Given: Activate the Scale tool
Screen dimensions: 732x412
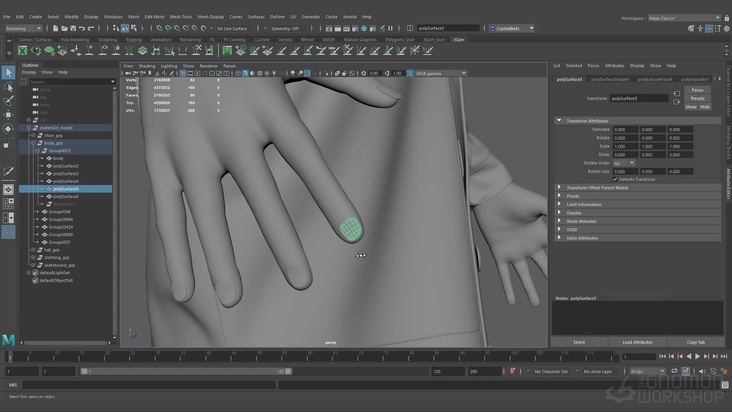Looking at the screenshot, I should [x=8, y=143].
